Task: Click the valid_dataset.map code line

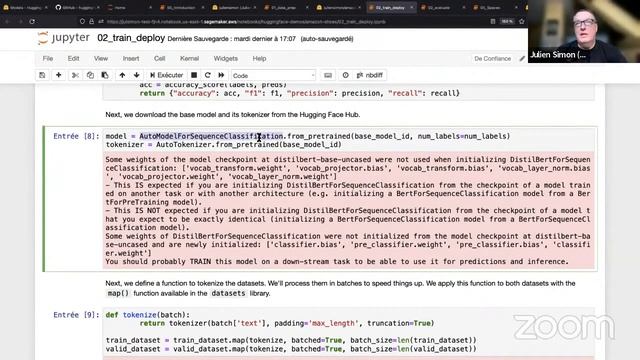Action: click(x=291, y=349)
